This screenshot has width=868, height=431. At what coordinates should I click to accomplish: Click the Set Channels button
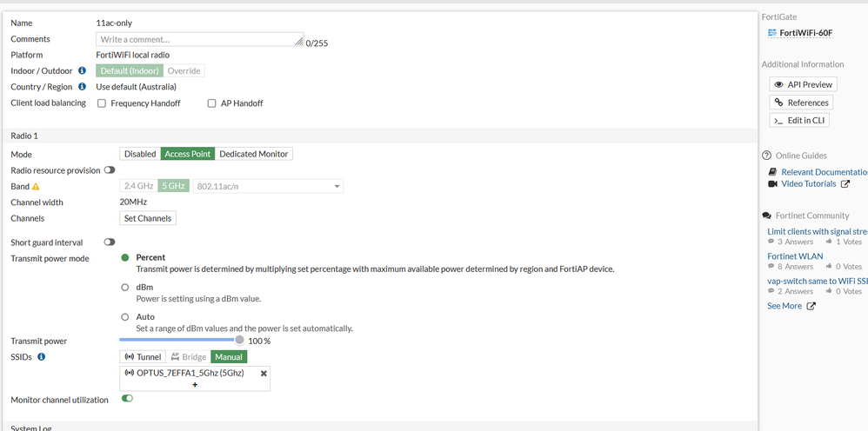148,218
